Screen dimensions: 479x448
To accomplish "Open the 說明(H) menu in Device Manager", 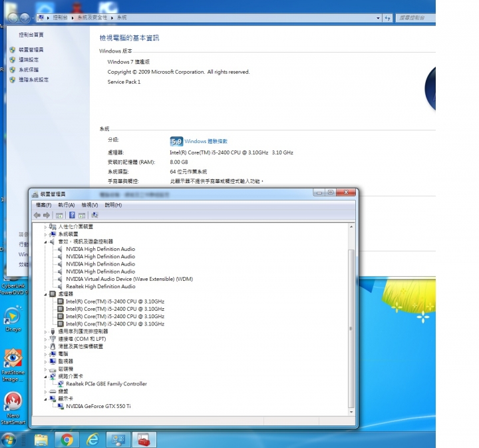I will tap(113, 205).
